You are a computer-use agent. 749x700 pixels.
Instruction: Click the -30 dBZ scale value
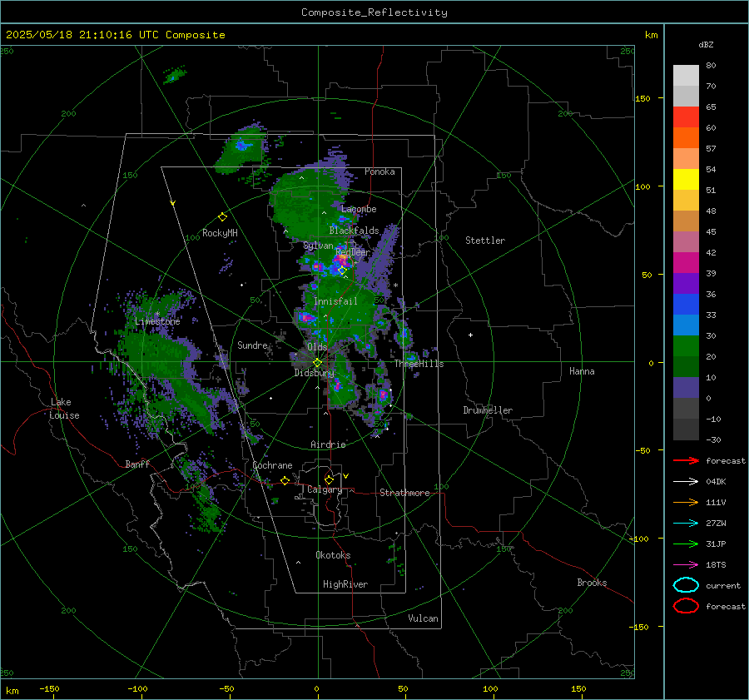click(x=713, y=439)
